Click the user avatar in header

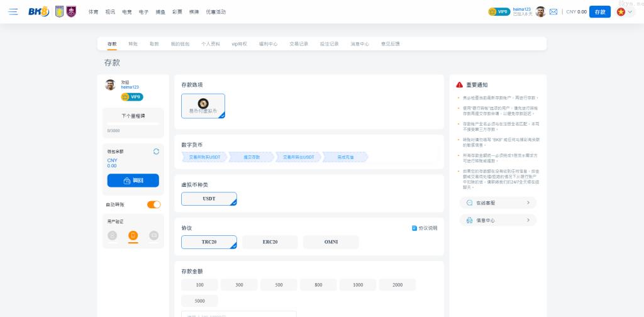click(540, 11)
